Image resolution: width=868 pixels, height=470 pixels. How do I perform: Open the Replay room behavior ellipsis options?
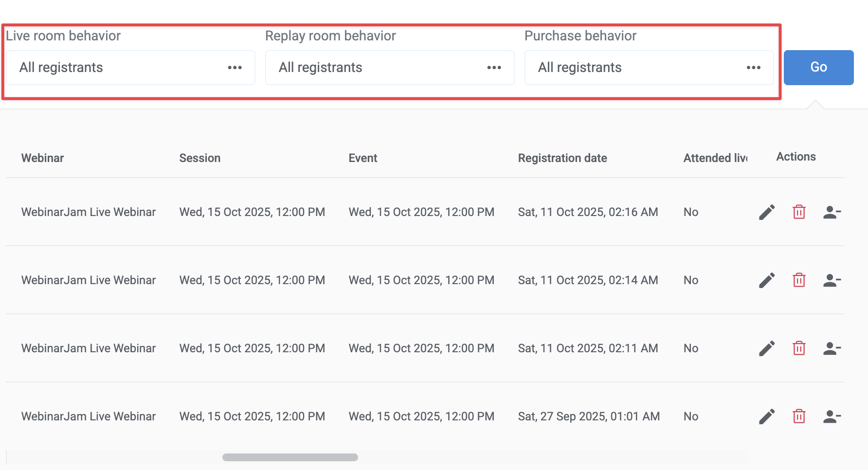[x=494, y=68]
